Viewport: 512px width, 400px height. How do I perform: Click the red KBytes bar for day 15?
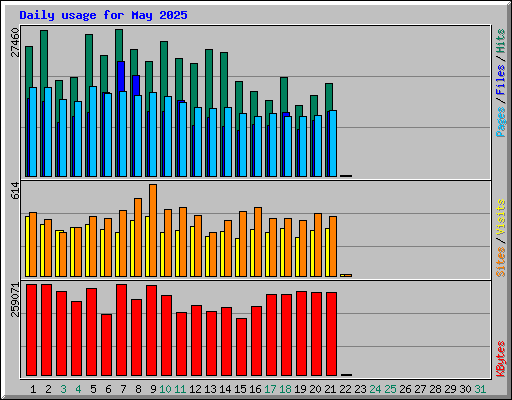click(x=242, y=347)
